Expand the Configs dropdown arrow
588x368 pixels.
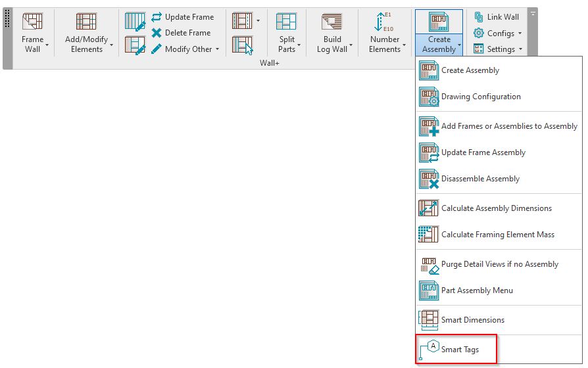(520, 33)
